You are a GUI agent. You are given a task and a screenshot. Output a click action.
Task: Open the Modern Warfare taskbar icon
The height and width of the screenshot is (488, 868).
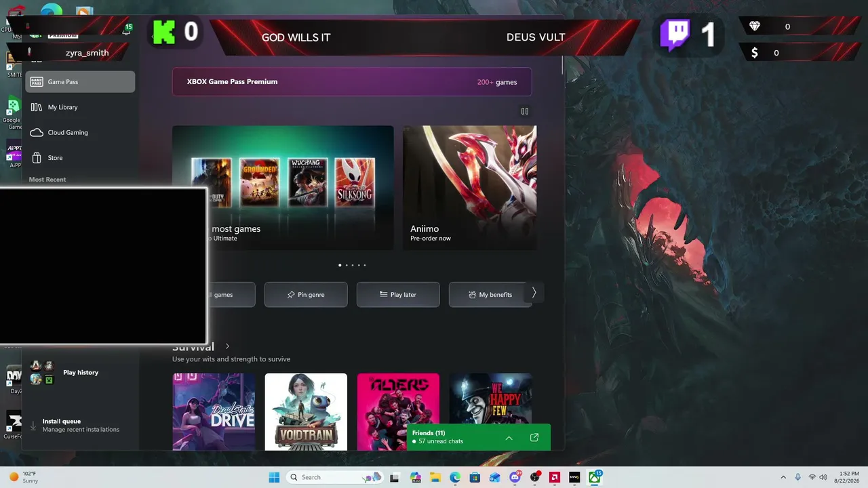point(574,477)
